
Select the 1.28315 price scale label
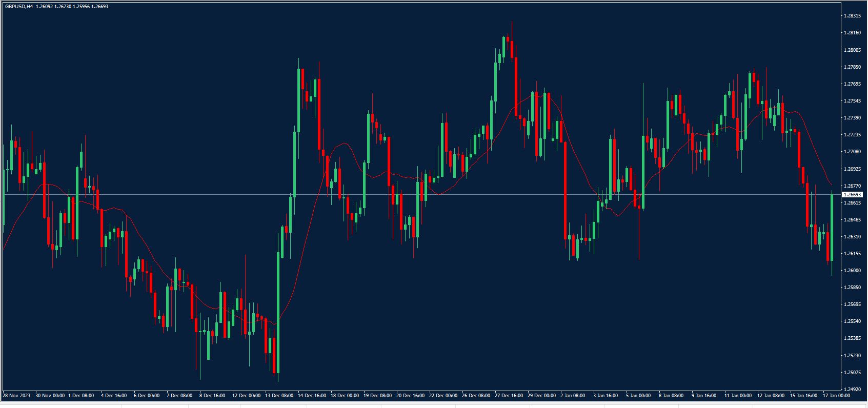(x=852, y=16)
